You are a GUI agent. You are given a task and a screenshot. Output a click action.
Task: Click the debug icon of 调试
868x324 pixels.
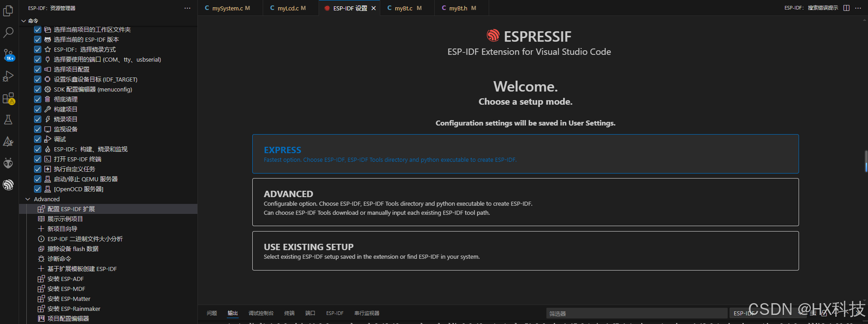[48, 139]
